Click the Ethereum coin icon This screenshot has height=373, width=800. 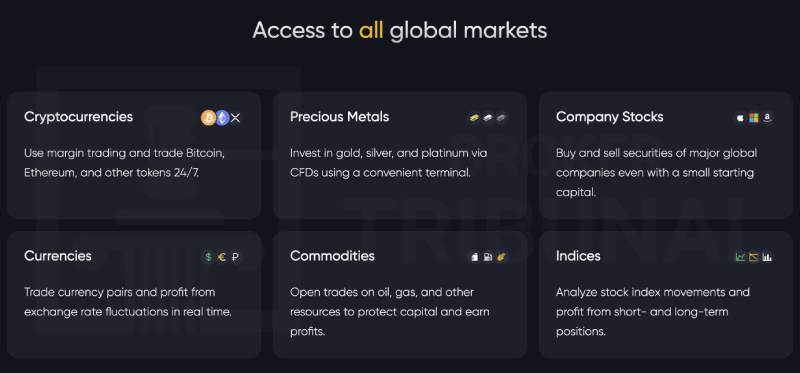pos(221,118)
